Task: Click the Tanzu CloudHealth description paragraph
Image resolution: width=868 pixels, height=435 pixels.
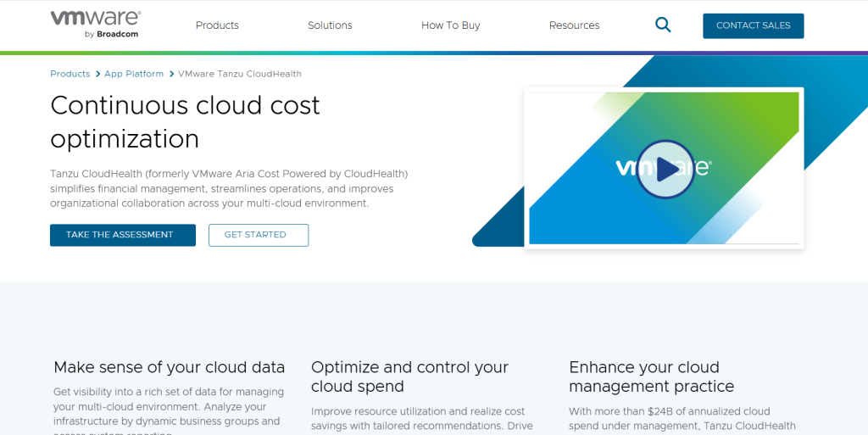Action: tap(229, 189)
